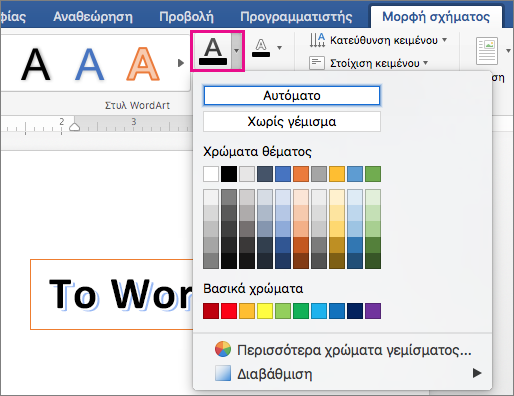Click the page position layout icon

487,51
